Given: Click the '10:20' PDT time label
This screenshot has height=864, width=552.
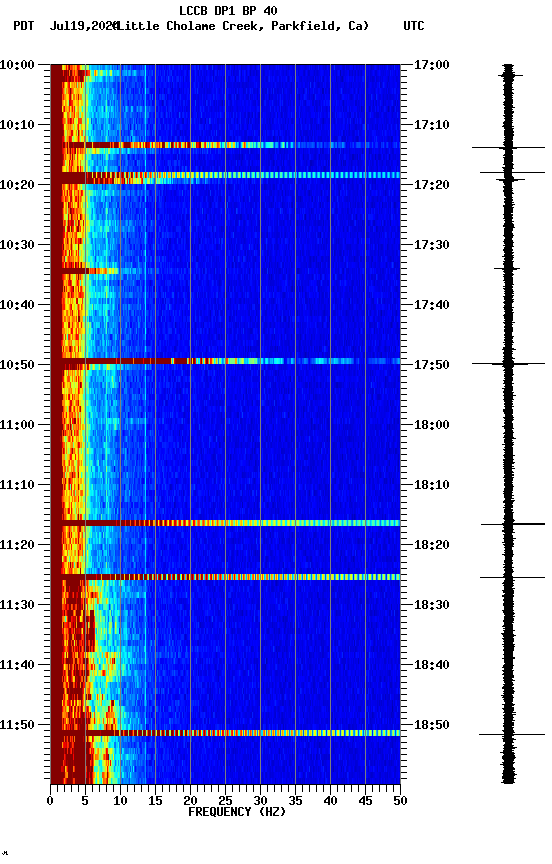Looking at the screenshot, I should pyautogui.click(x=17, y=185).
